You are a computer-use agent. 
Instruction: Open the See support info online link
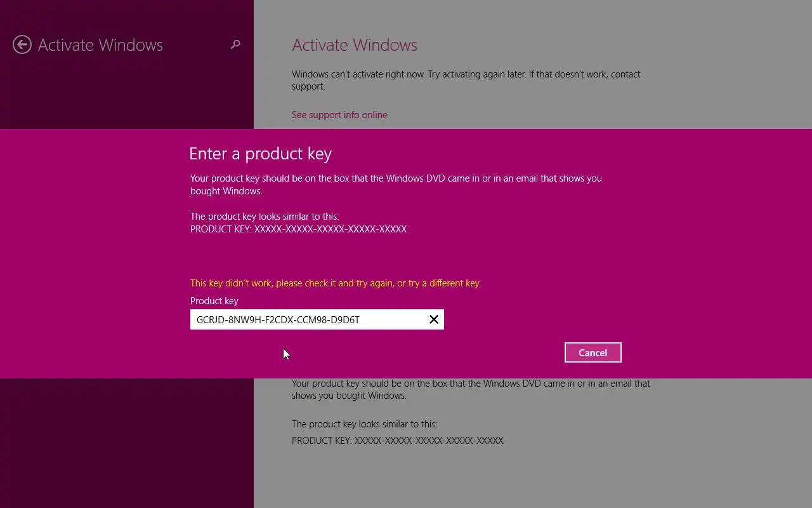point(339,115)
